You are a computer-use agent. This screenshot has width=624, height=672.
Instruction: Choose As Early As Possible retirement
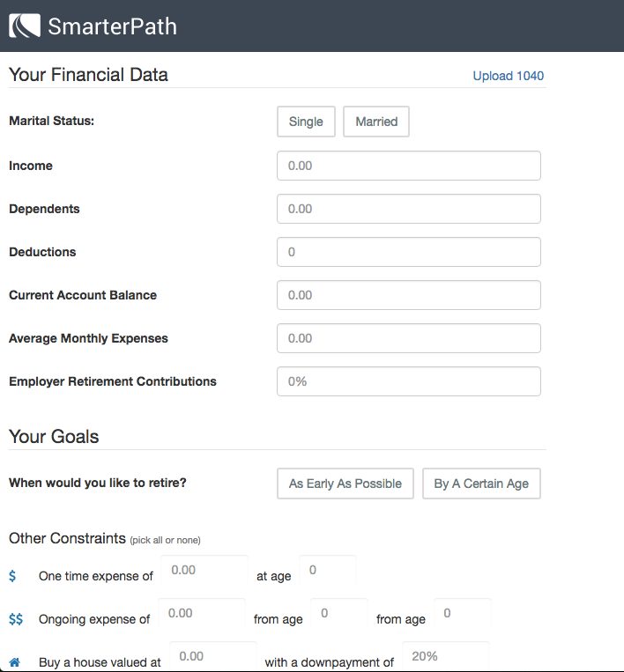[x=345, y=484]
